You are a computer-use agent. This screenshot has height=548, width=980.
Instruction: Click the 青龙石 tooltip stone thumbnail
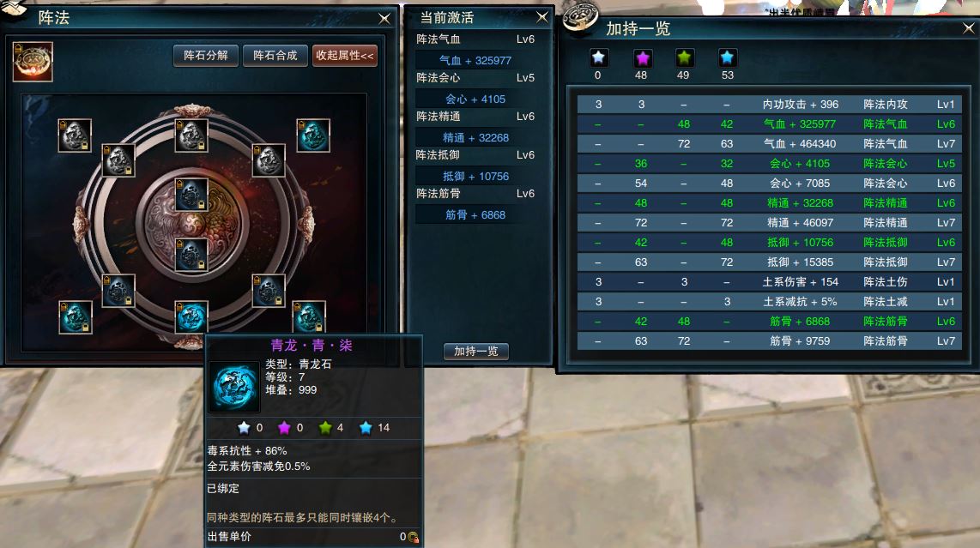click(x=233, y=387)
